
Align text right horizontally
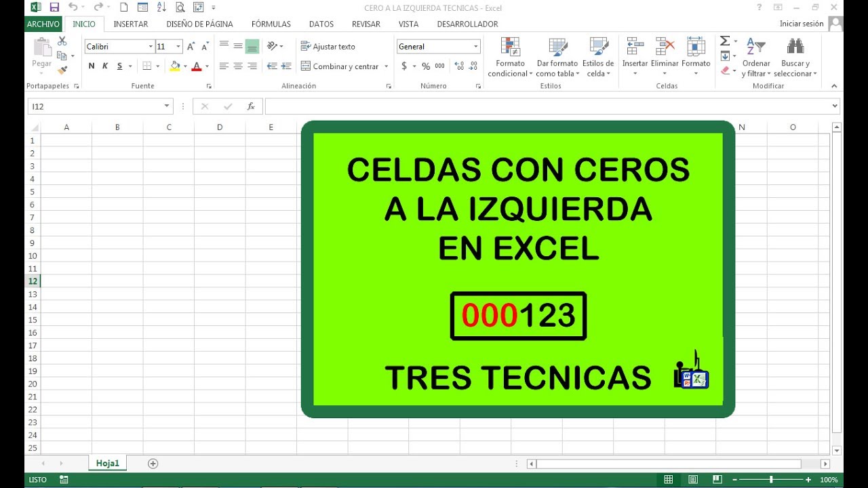[252, 66]
